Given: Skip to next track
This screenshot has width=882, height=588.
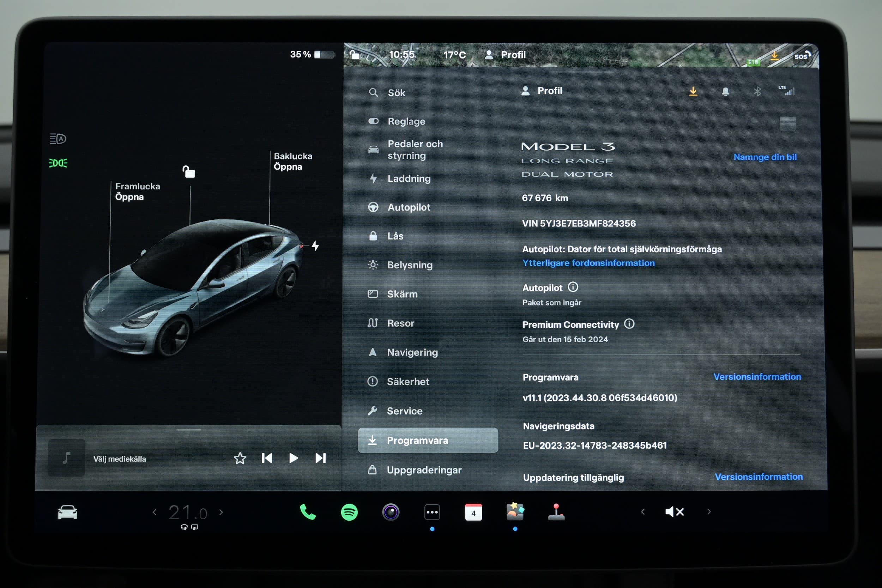Looking at the screenshot, I should (321, 458).
